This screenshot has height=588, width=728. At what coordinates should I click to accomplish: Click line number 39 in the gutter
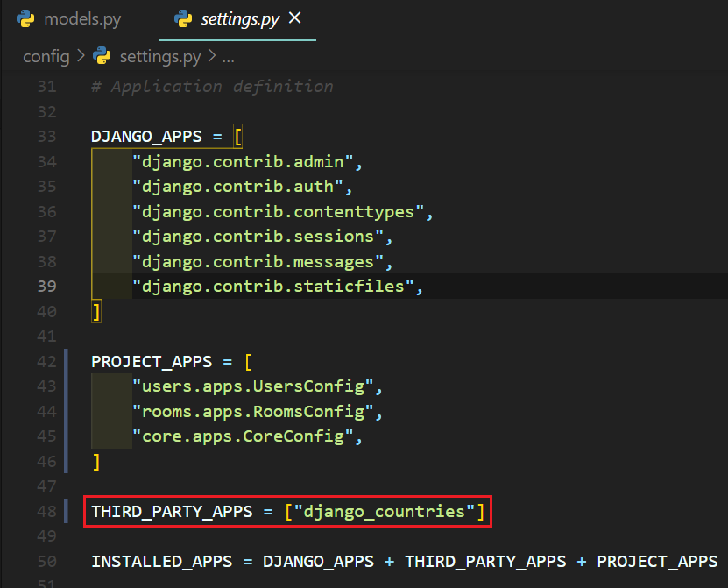47,287
